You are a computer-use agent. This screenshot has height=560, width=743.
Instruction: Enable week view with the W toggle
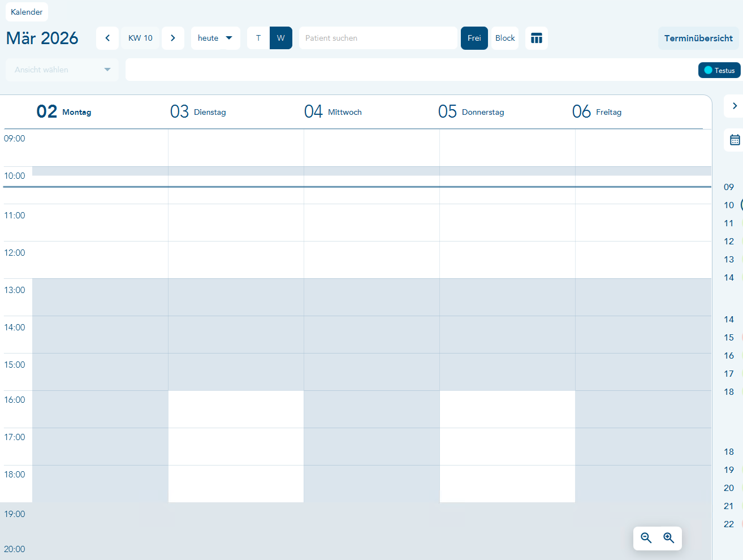[x=280, y=38]
